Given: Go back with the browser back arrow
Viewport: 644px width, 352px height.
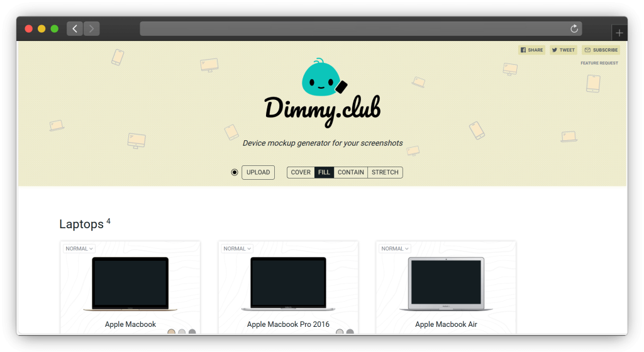Looking at the screenshot, I should [x=75, y=29].
